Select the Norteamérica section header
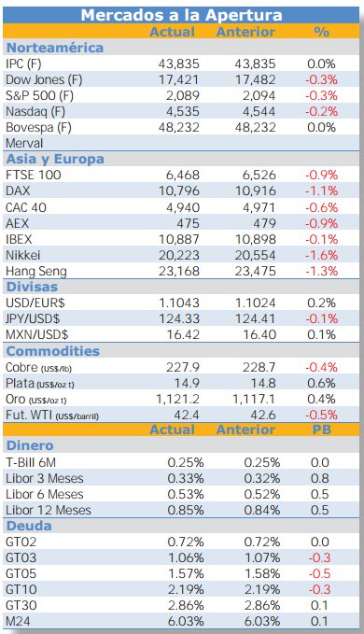 point(55,48)
